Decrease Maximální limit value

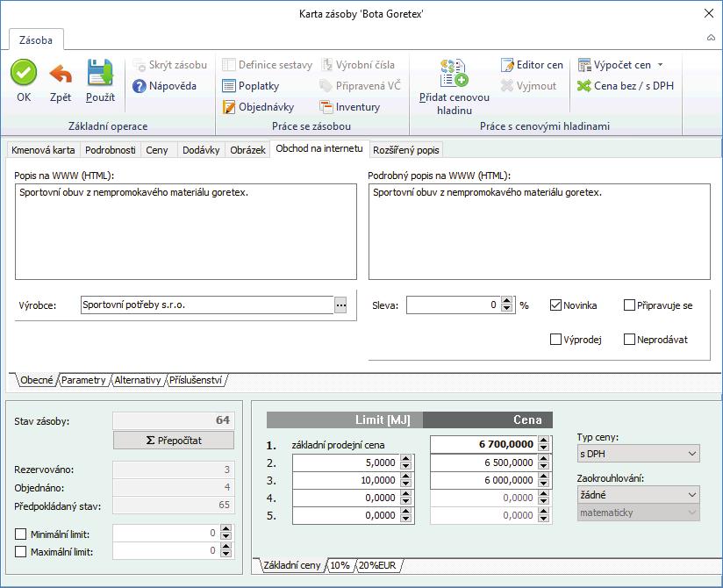(x=225, y=555)
